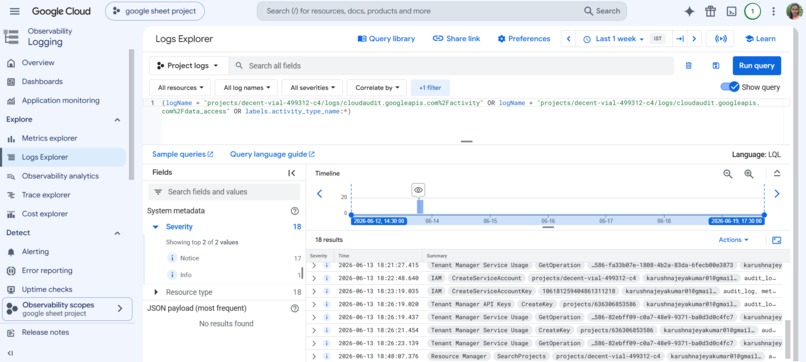Filter by Info severity value
The height and width of the screenshot is (362, 806).
[186, 275]
